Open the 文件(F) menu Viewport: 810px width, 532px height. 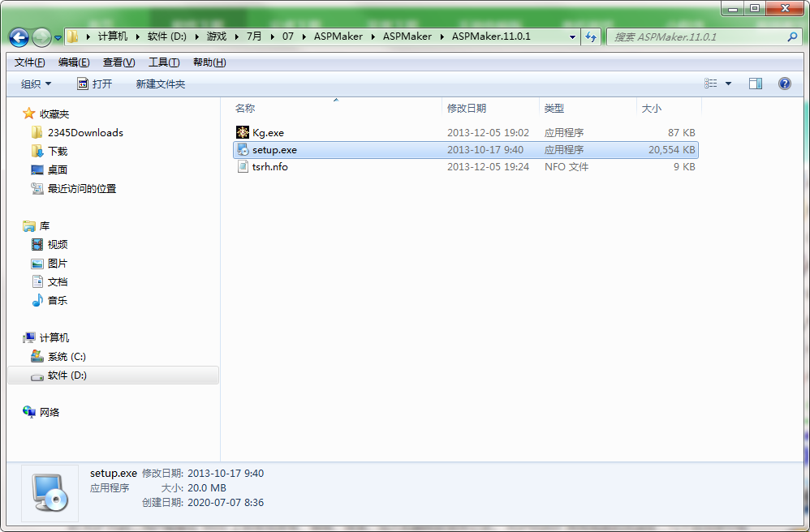coord(29,62)
